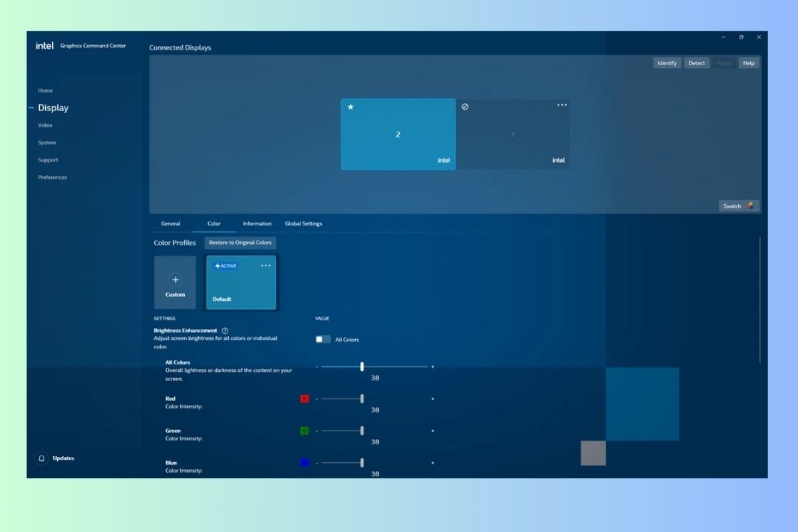Click the value 38 under Red slider
Screen dimensions: 798x532
[x=375, y=410]
